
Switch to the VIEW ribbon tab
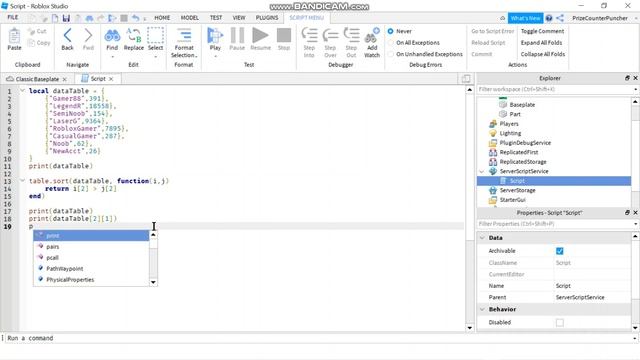pos(239,18)
